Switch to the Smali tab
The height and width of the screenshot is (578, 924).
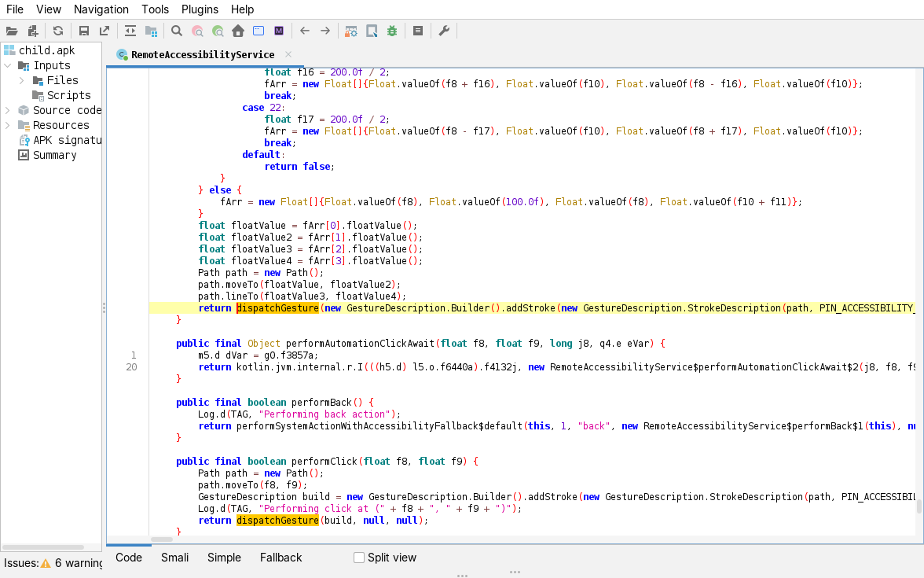coord(175,558)
